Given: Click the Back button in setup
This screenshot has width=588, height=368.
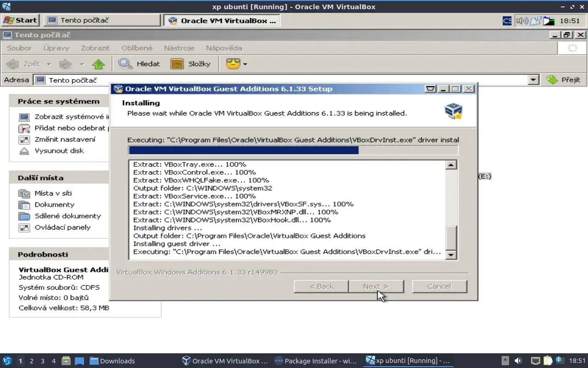Looking at the screenshot, I should coord(321,286).
